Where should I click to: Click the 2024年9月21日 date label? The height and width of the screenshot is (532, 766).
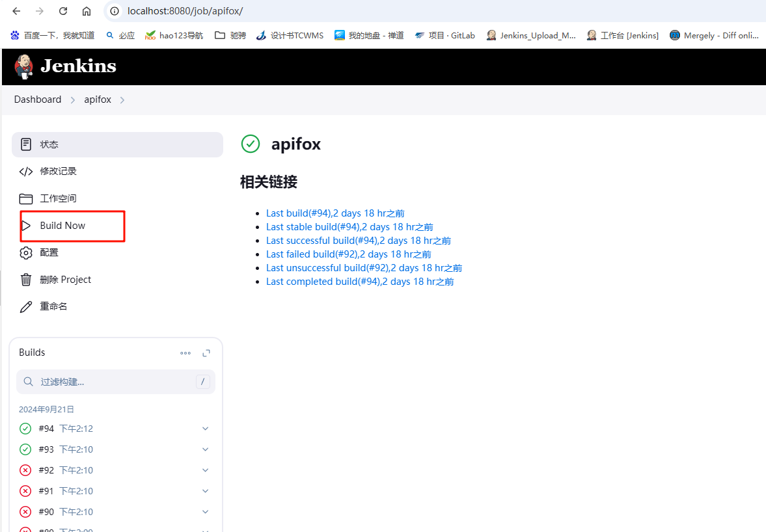tap(46, 410)
